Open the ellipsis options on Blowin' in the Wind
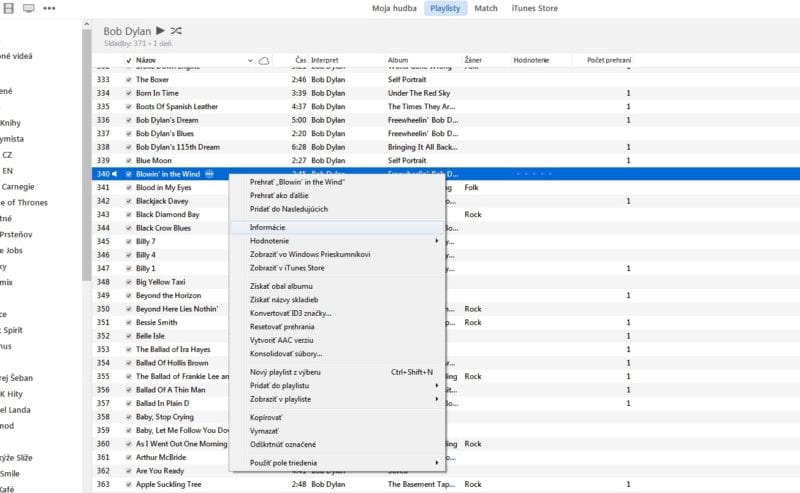 coord(209,174)
